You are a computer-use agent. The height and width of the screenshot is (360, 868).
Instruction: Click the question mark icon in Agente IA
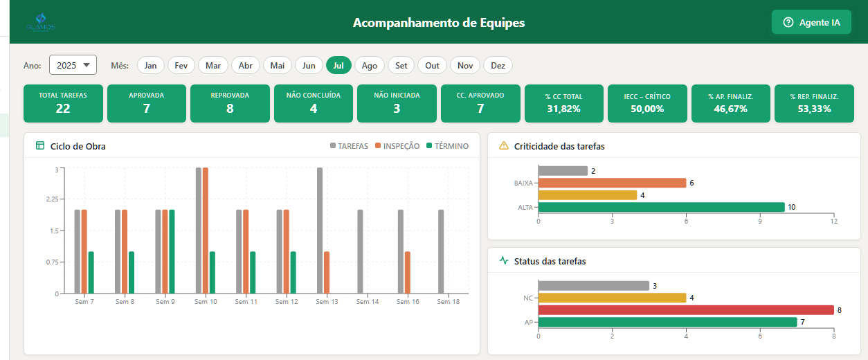788,22
